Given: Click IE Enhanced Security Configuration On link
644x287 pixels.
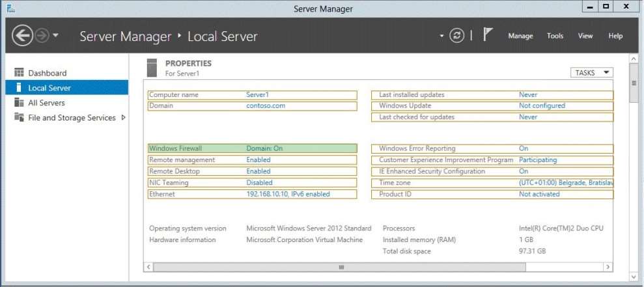Looking at the screenshot, I should (x=524, y=171).
